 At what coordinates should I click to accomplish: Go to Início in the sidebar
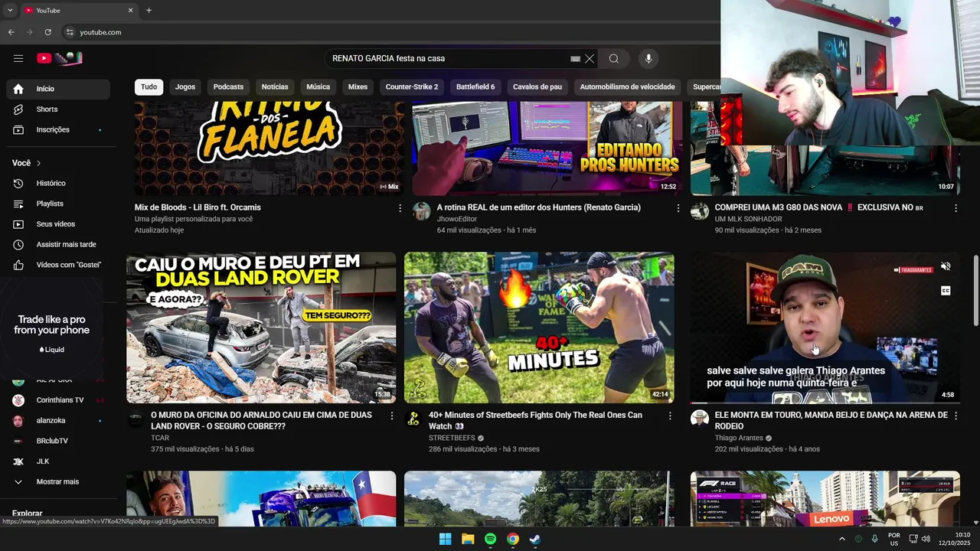58,89
